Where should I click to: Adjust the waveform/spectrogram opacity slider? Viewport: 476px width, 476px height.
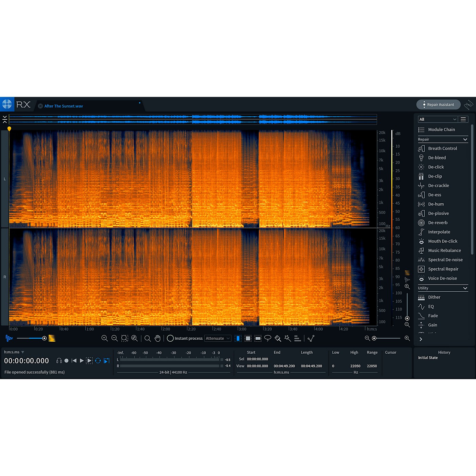click(44, 338)
